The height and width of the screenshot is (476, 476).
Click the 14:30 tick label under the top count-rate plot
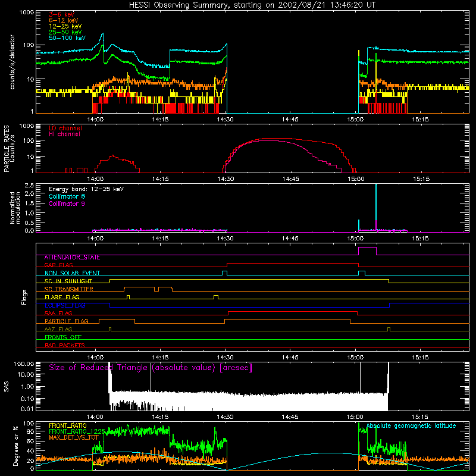pyautogui.click(x=226, y=120)
